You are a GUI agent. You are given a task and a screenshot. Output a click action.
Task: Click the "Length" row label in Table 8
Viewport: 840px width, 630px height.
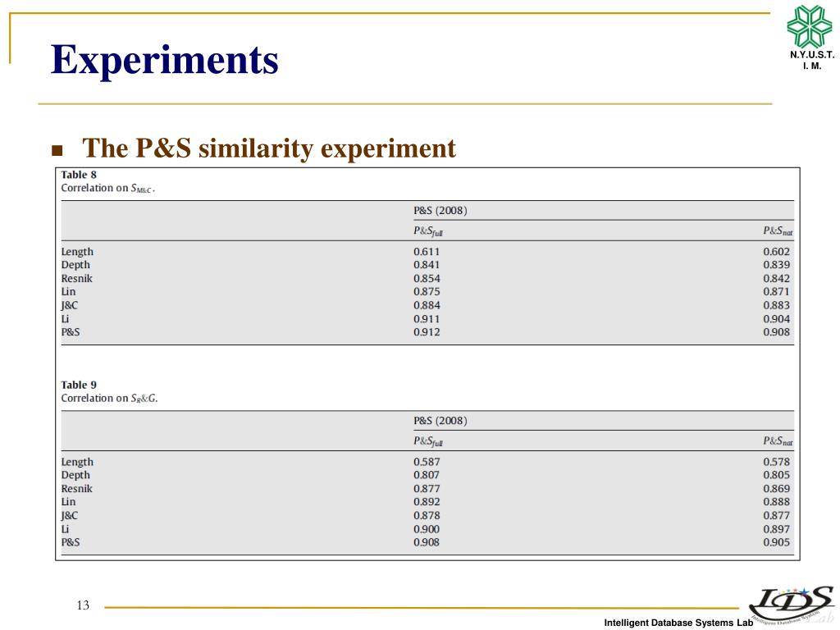point(77,252)
